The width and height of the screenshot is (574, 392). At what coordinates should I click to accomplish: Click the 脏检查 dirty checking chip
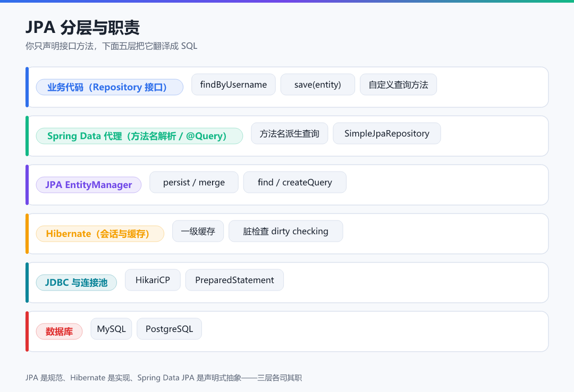(286, 231)
